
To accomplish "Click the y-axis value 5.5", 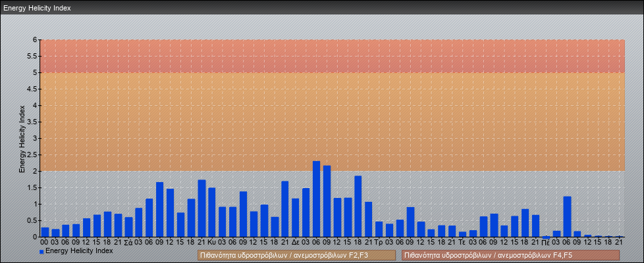I will click(x=32, y=56).
